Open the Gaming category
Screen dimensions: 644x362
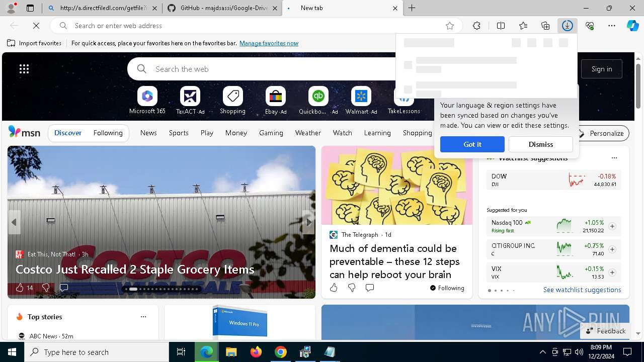coord(271,133)
